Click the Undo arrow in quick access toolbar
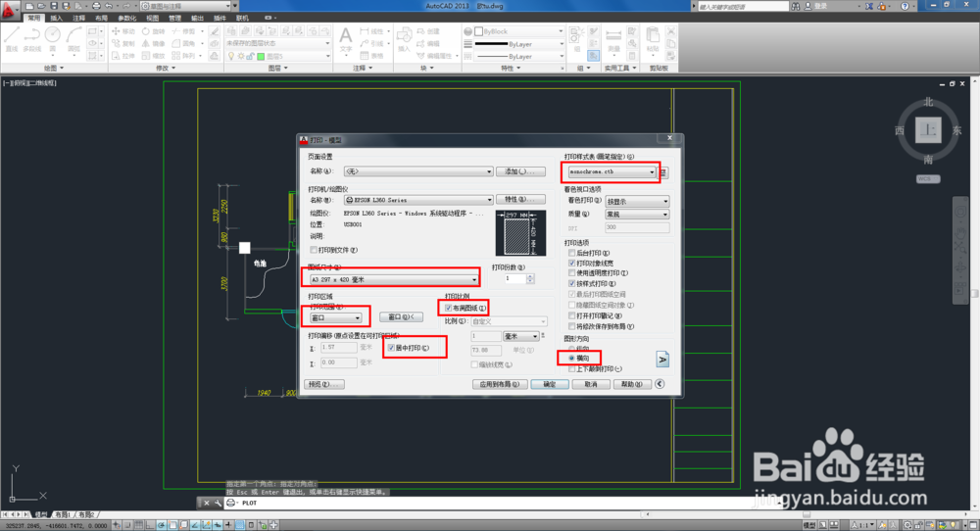980x531 pixels. [109, 6]
